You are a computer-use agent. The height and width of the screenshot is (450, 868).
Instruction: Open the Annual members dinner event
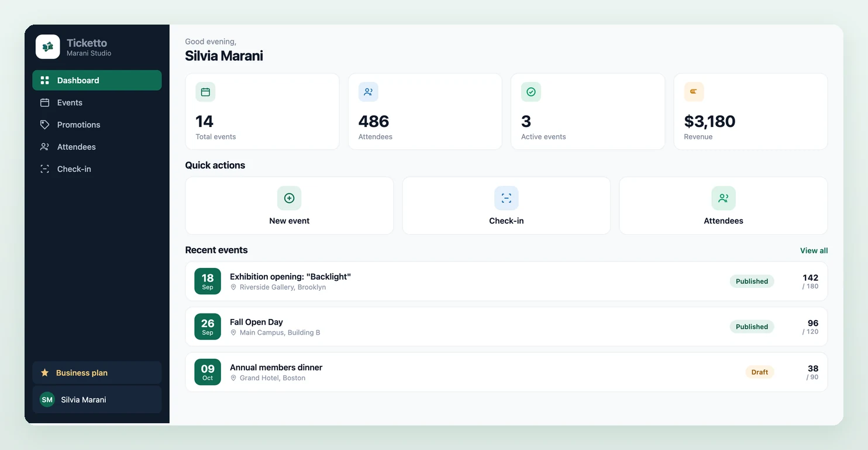click(x=507, y=372)
